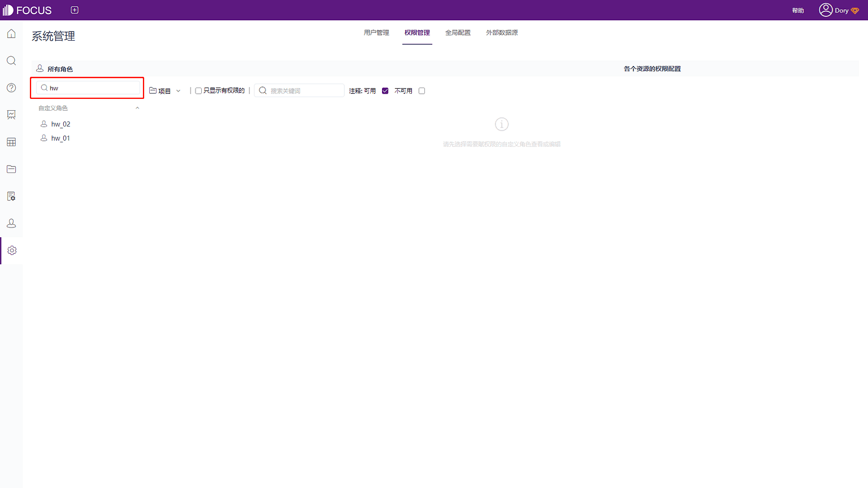Click the role search field containing hw
This screenshot has height=488, width=868.
pyautogui.click(x=88, y=88)
